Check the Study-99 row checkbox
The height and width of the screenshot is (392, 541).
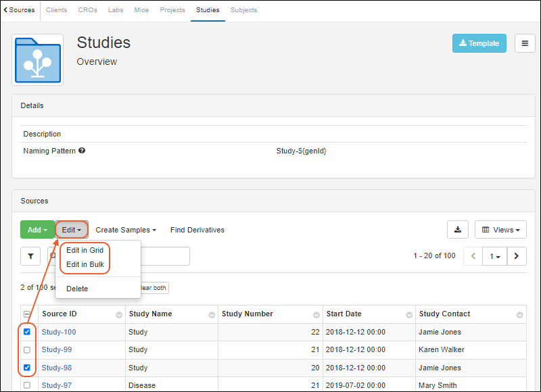[27, 350]
